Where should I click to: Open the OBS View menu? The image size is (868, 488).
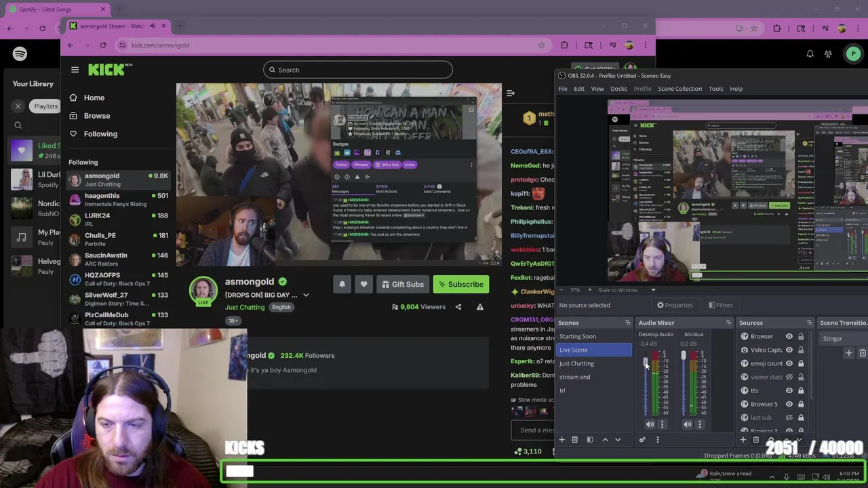(x=597, y=89)
